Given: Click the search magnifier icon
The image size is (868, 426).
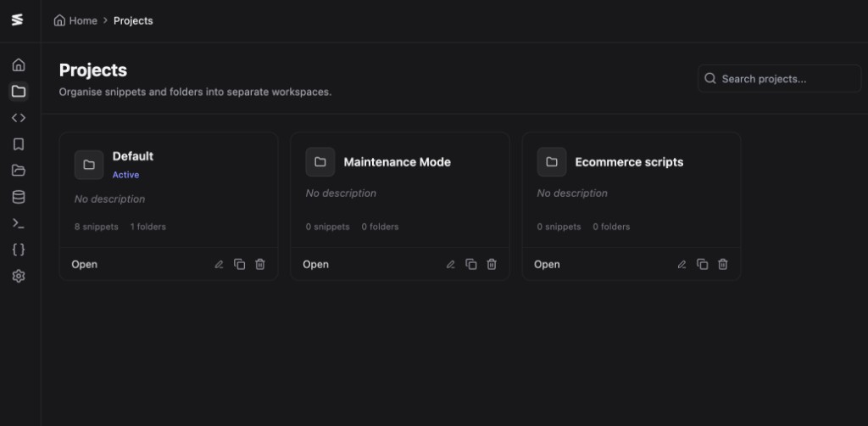Looking at the screenshot, I should (x=710, y=78).
